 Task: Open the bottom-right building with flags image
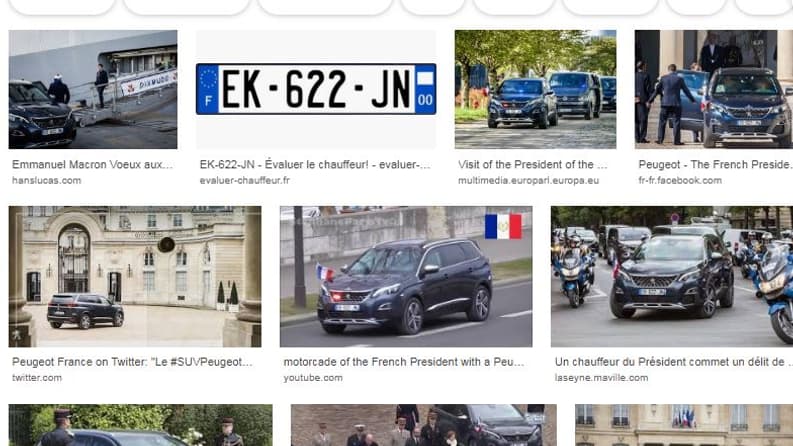(684, 425)
